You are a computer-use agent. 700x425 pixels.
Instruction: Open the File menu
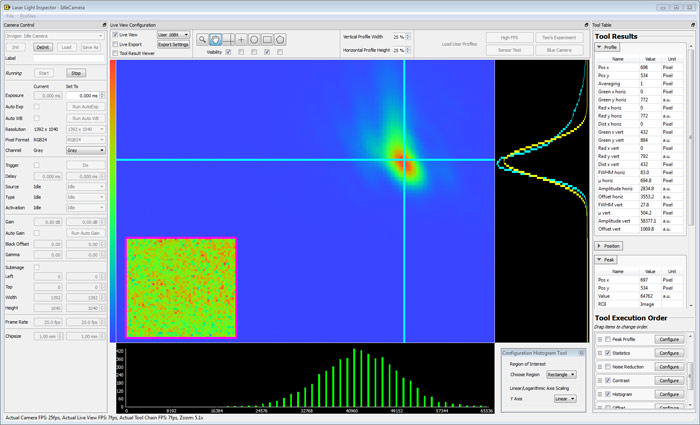click(8, 16)
